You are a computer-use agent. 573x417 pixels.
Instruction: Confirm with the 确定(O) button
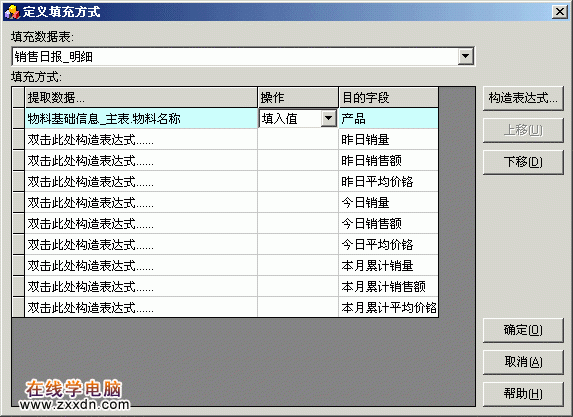click(523, 330)
